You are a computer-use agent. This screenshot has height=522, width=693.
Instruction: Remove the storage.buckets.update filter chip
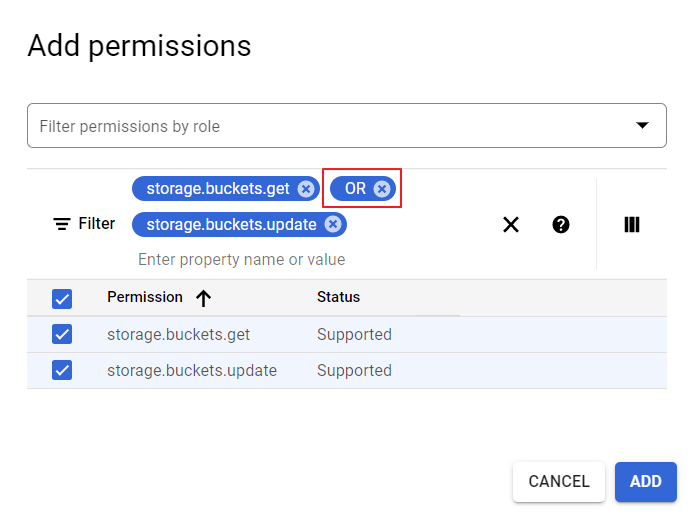[x=333, y=225]
